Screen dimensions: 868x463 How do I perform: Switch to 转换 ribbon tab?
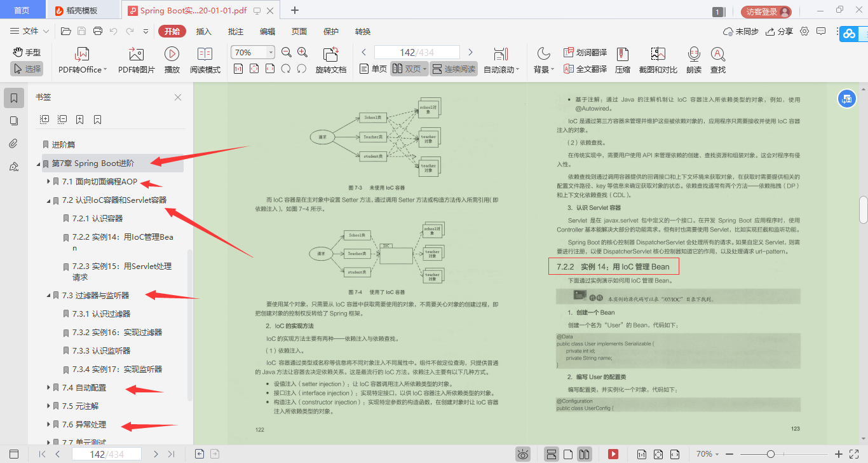click(x=363, y=31)
